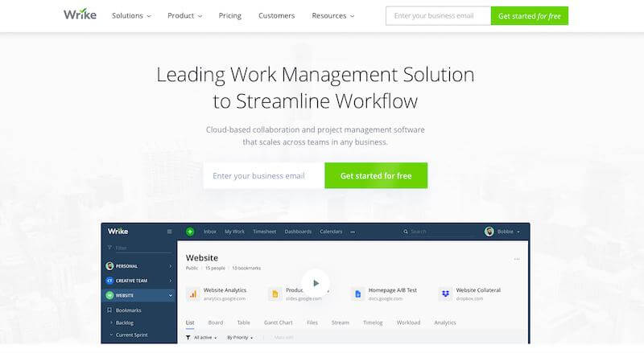Open the Bobbie user dropdown arrow

(518, 232)
